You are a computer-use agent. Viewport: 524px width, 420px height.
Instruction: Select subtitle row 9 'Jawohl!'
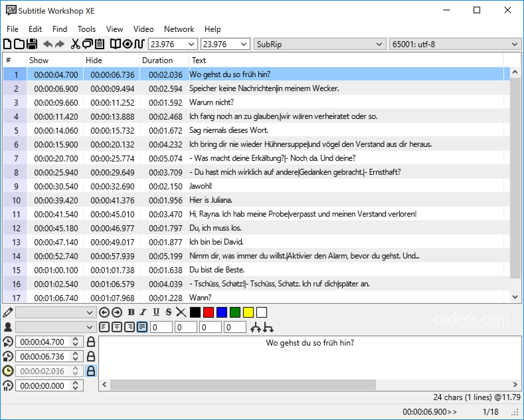[257, 186]
